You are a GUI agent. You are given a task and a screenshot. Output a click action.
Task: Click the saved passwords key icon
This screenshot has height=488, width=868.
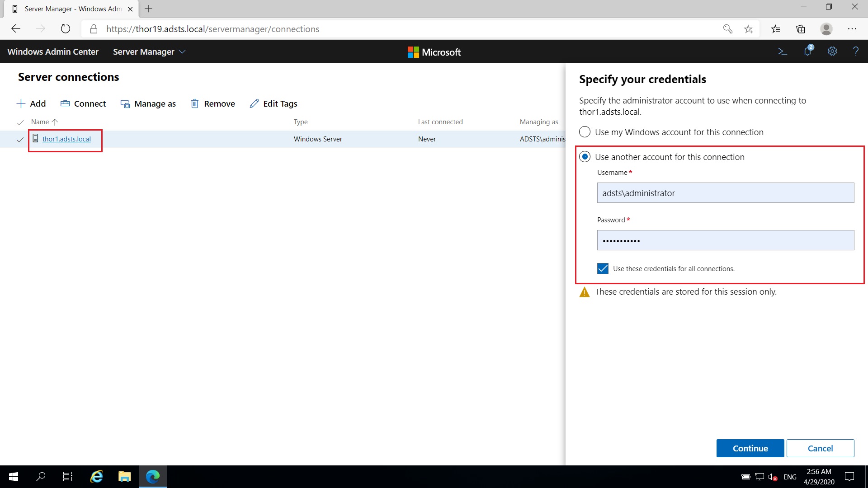point(727,29)
